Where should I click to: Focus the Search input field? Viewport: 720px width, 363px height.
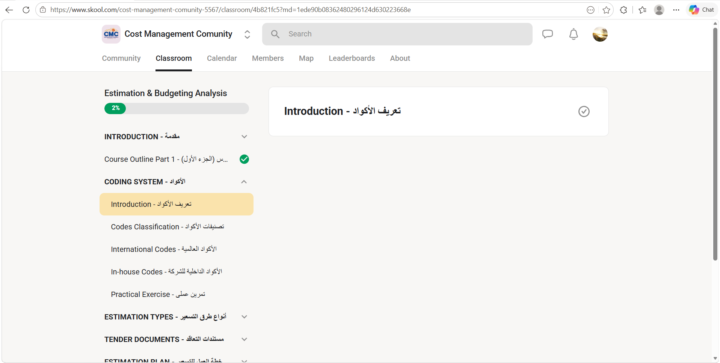pyautogui.click(x=397, y=34)
